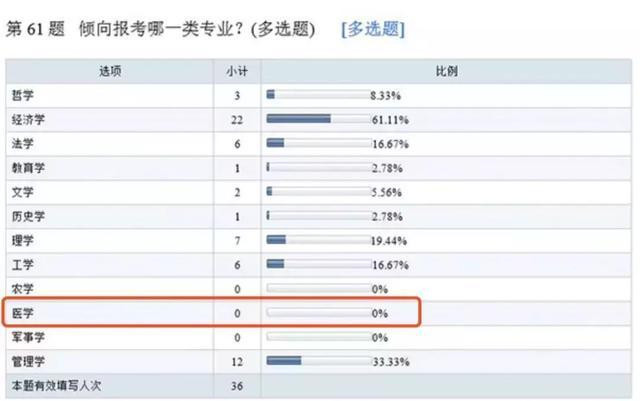Click the 管理学 progress bar at 33.33%
Viewport: 640px width, 401px height.
pos(318,361)
